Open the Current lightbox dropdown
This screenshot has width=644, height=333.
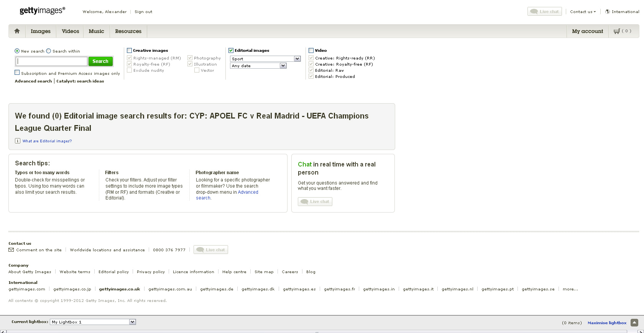[x=93, y=322]
